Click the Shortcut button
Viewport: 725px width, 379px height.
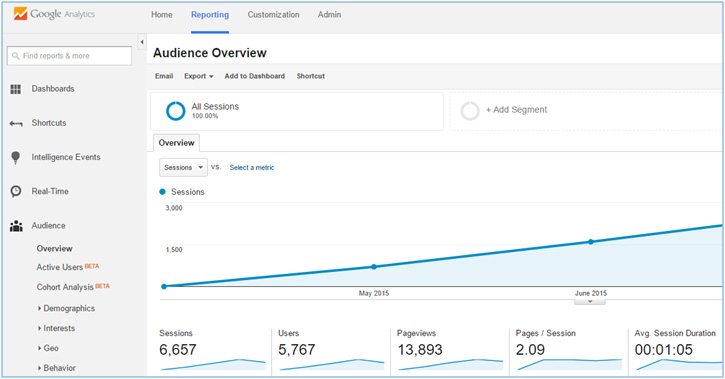click(311, 76)
